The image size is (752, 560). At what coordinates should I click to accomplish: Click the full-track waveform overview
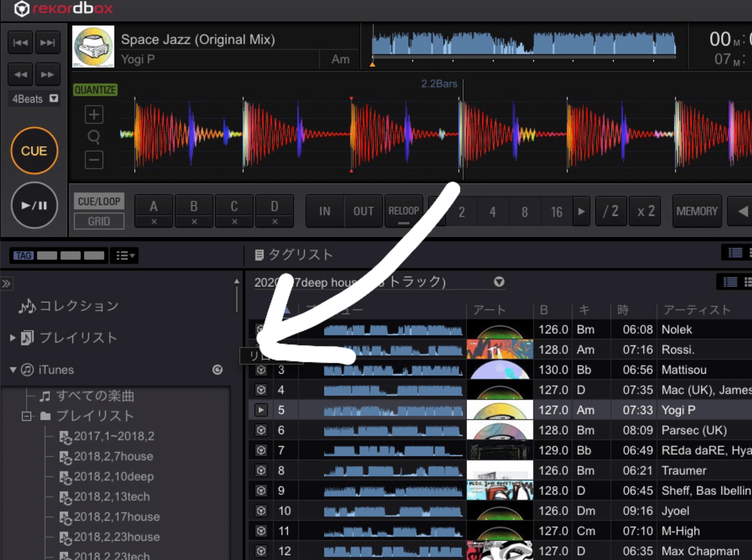coord(524,45)
